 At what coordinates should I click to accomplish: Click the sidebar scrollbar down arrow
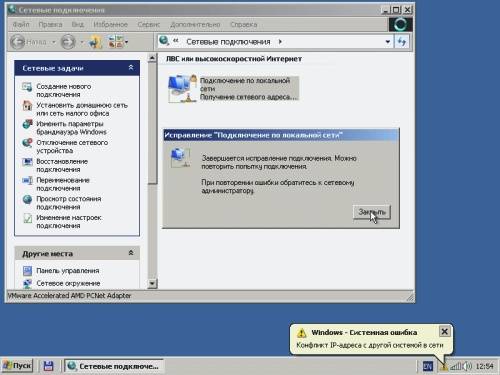(152, 284)
